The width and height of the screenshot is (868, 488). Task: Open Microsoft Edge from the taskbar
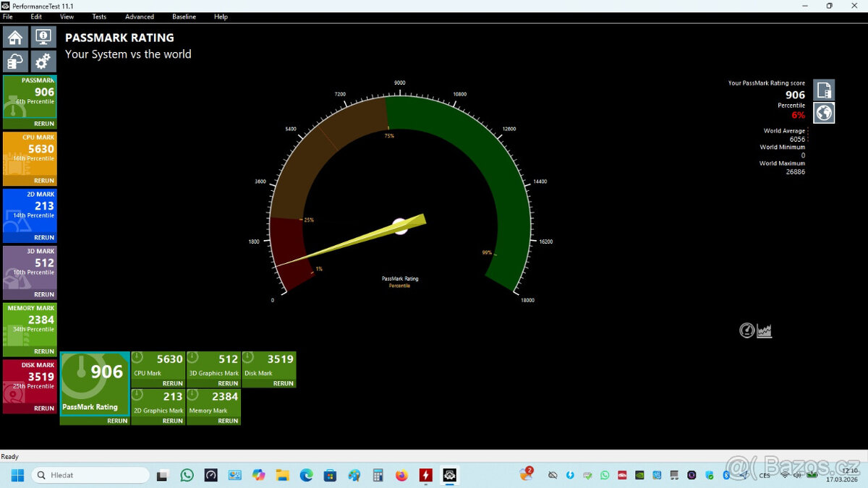click(x=306, y=475)
